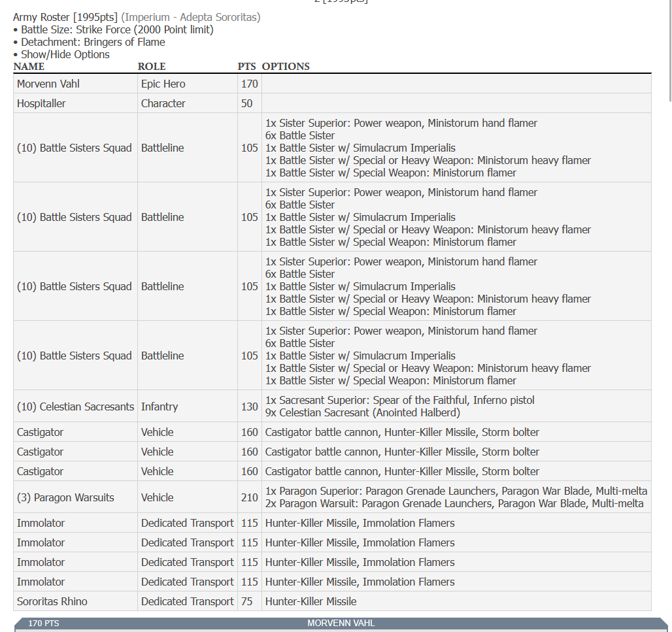Screen dimensions: 672x632
Task: Select the Hospitaller name cell
Action: point(75,104)
